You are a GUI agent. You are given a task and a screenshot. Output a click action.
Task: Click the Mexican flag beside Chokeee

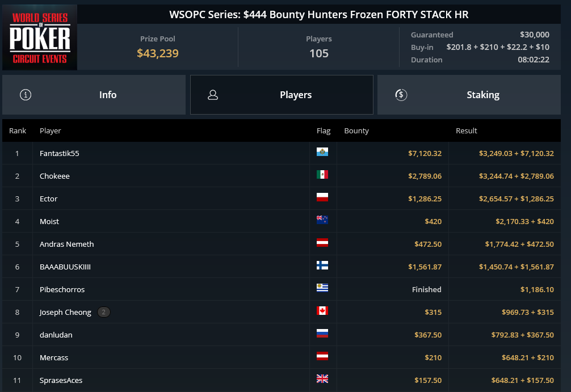click(x=322, y=174)
